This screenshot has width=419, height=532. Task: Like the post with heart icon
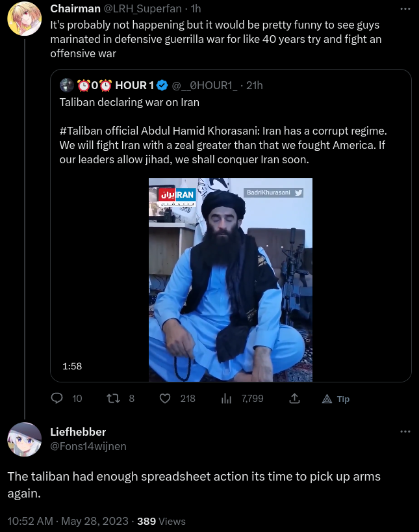point(165,398)
